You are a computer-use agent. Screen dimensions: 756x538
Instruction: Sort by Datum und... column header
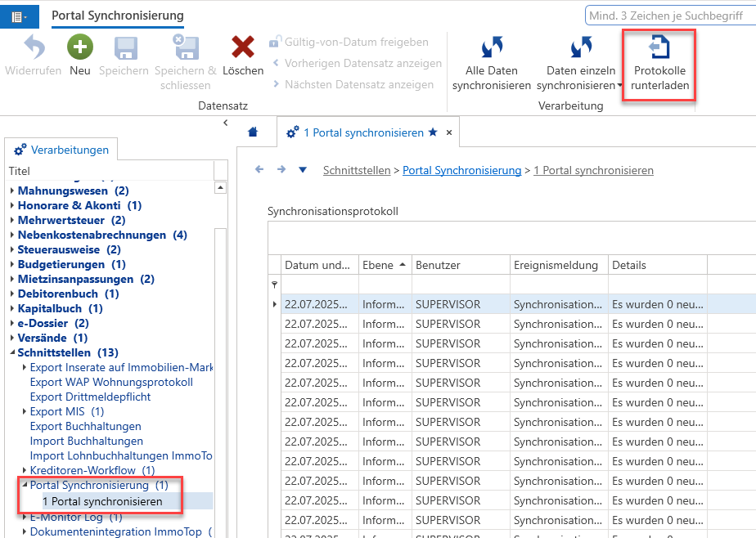320,265
